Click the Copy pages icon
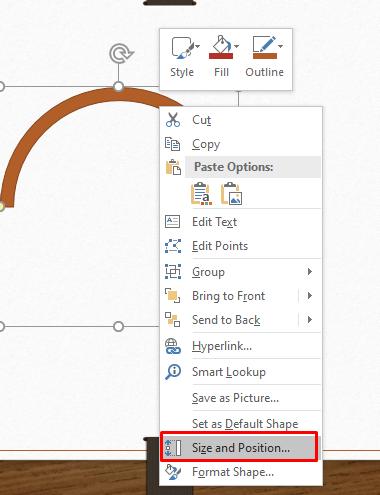This screenshot has height=495, width=380. 173,144
